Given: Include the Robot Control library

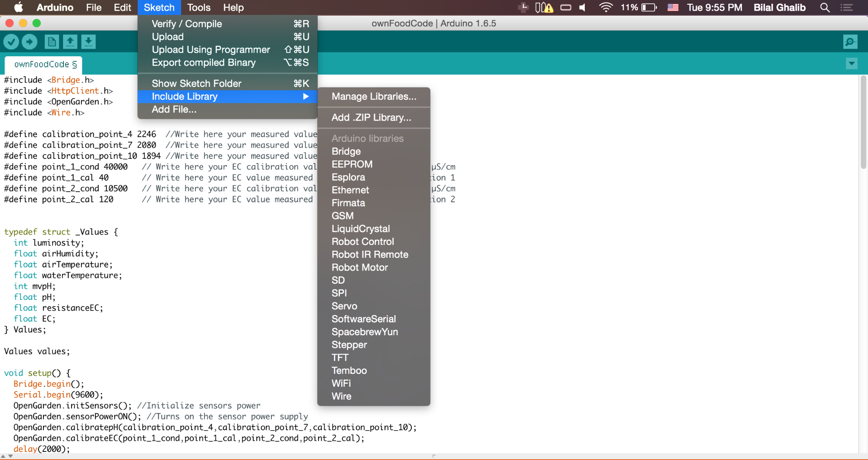Looking at the screenshot, I should pyautogui.click(x=374, y=241).
